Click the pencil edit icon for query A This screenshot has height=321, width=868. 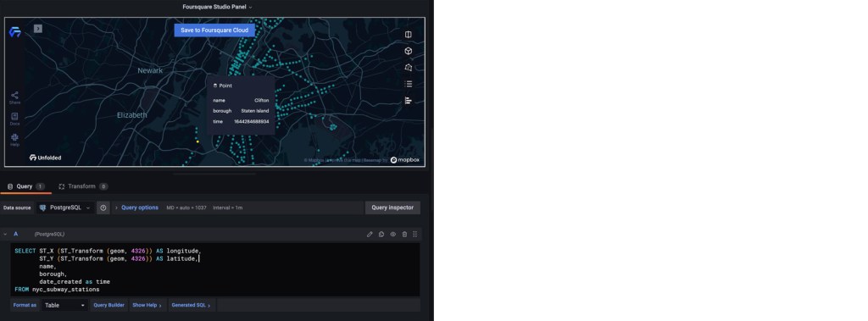point(370,234)
